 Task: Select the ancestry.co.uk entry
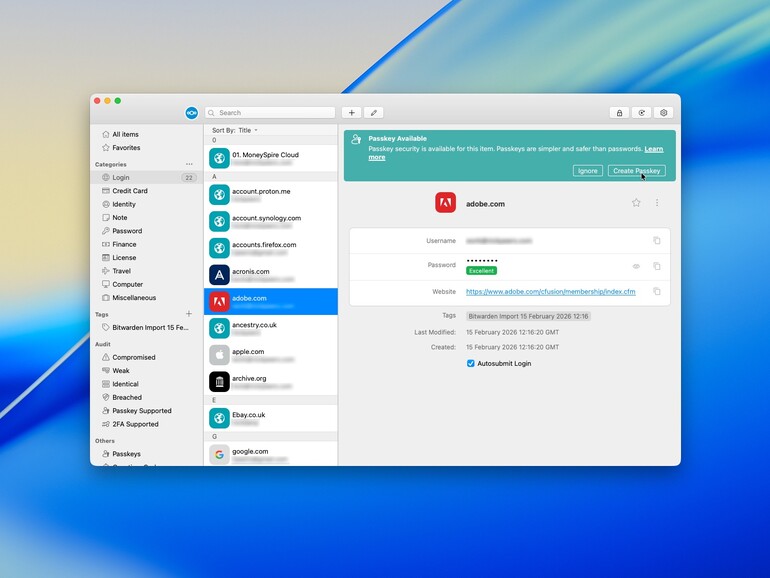pyautogui.click(x=271, y=328)
